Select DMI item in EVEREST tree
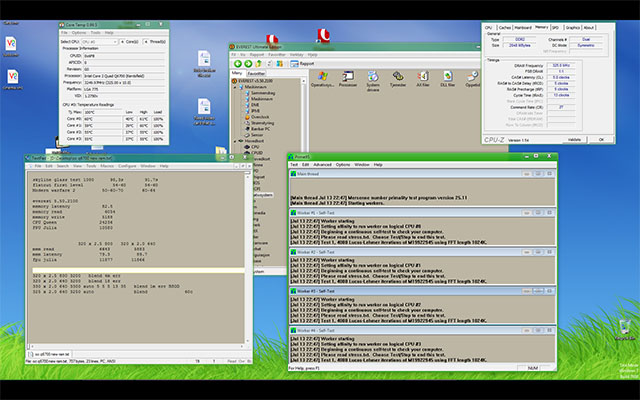 pos(252,105)
